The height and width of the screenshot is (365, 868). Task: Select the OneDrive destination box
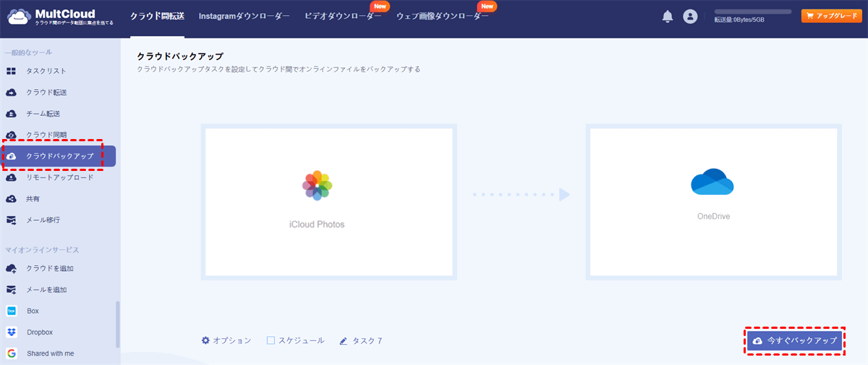714,202
